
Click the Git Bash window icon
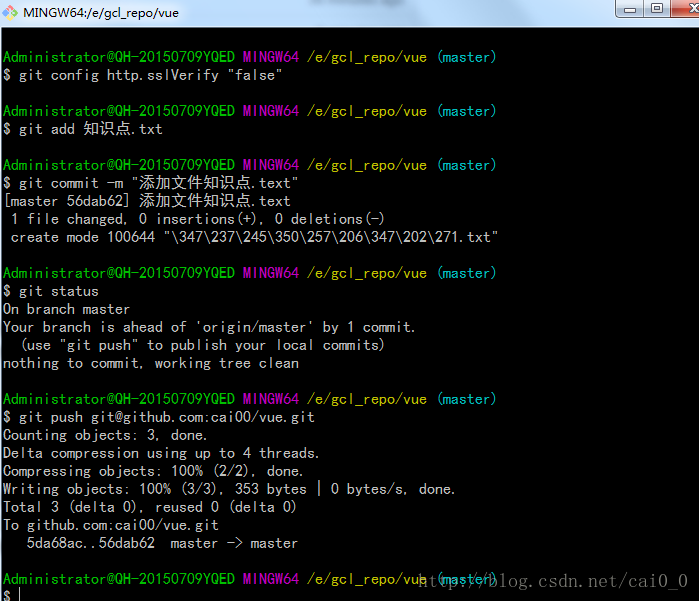pos(10,12)
